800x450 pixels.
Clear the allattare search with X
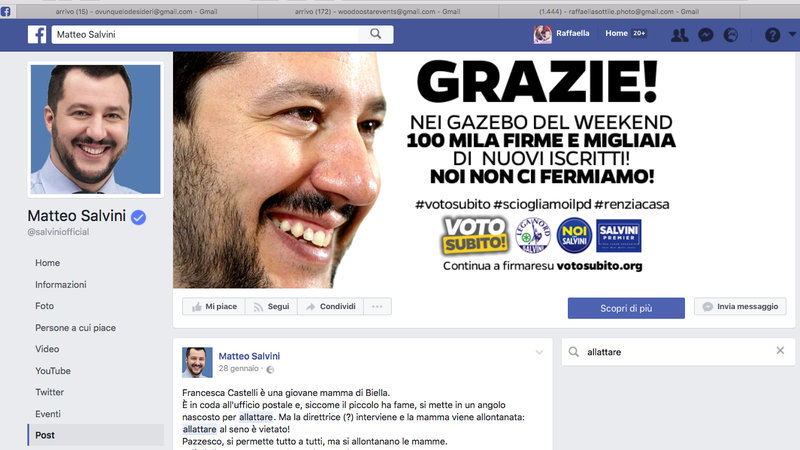click(780, 351)
